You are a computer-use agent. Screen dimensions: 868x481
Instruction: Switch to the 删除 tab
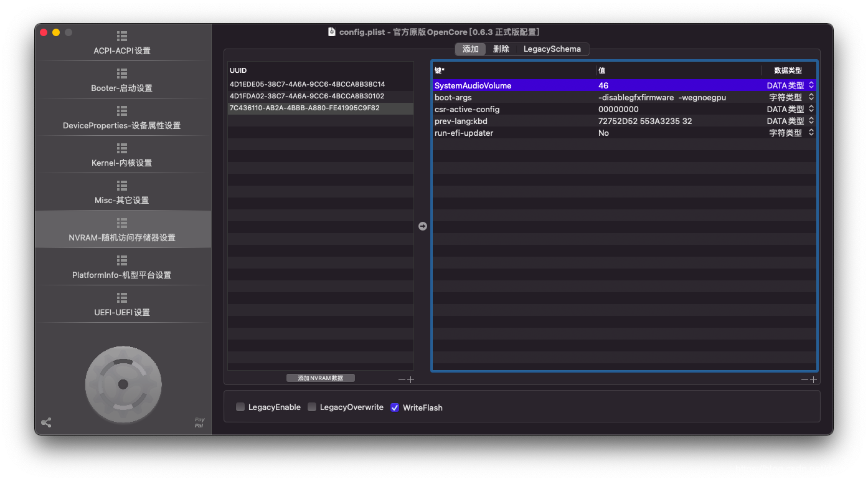[501, 49]
